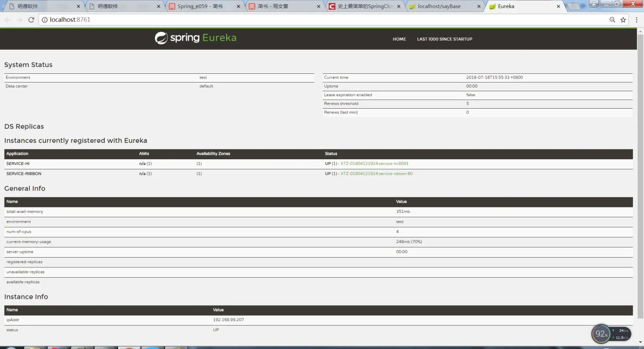This screenshot has height=349, width=644.
Task: Go back using browser back arrow
Action: tap(8, 20)
